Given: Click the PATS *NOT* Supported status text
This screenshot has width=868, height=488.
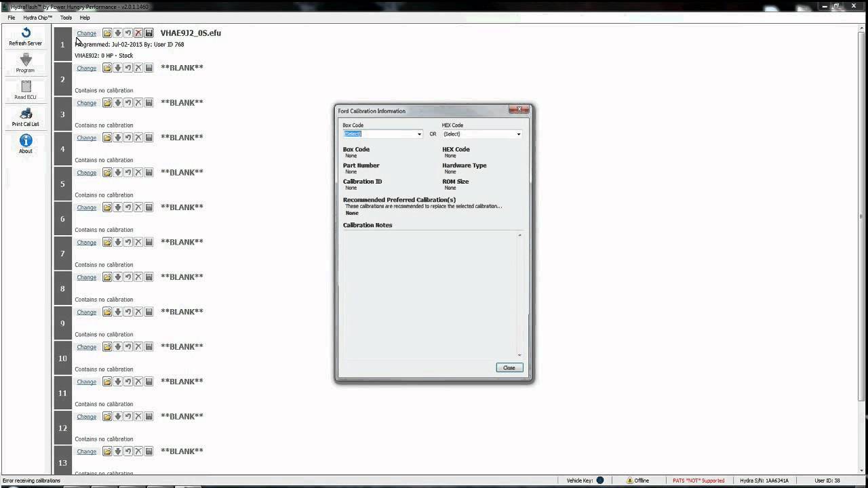Looking at the screenshot, I should click(x=698, y=481).
